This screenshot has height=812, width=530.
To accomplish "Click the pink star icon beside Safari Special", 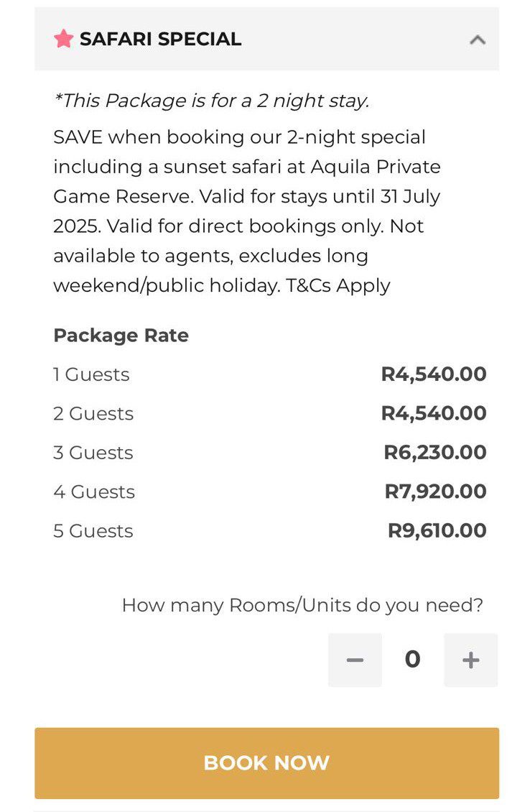I will click(64, 39).
